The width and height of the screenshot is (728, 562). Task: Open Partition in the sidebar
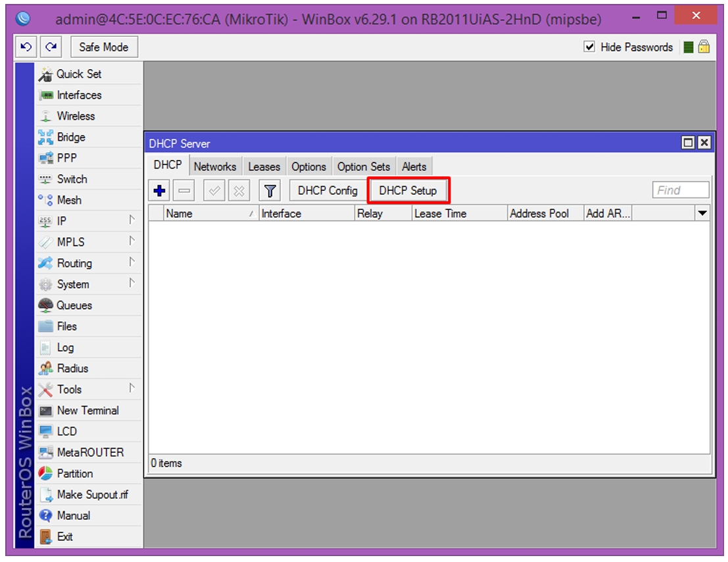[x=89, y=473]
